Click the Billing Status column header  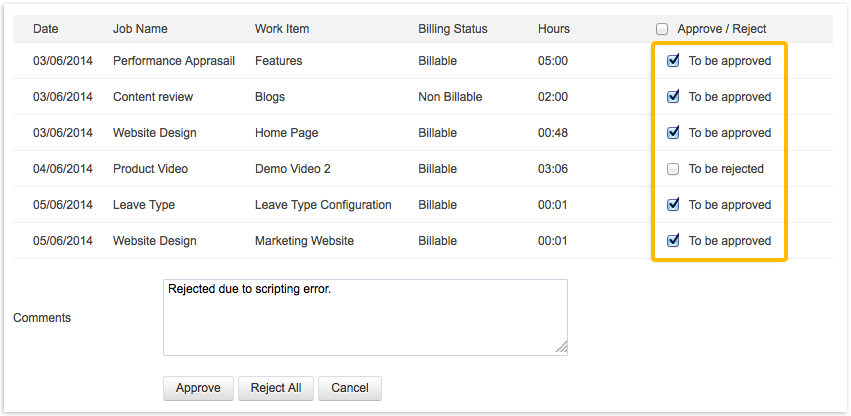click(452, 29)
